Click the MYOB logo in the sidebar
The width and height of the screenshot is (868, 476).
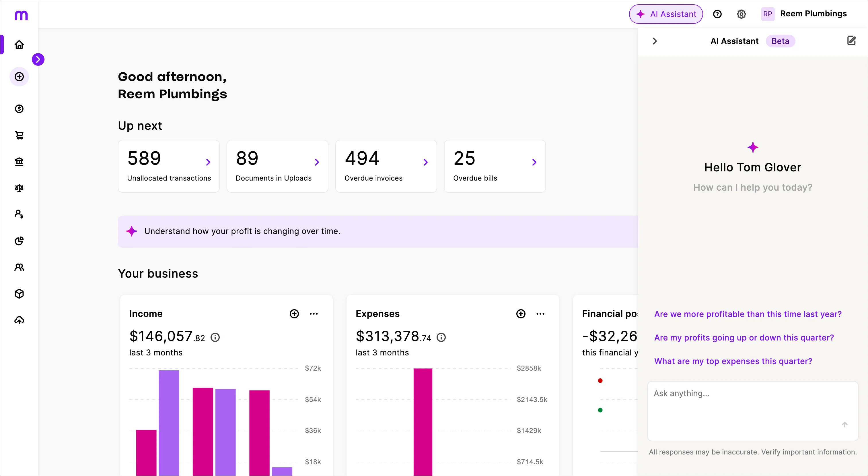tap(21, 15)
